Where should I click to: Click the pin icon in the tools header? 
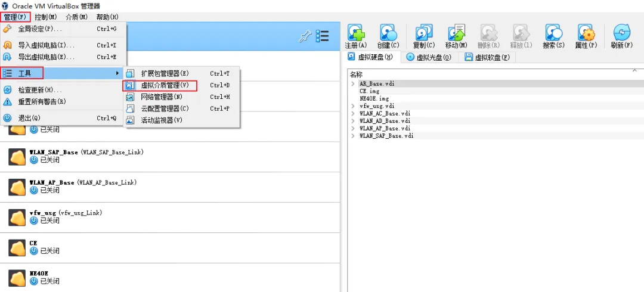(305, 36)
